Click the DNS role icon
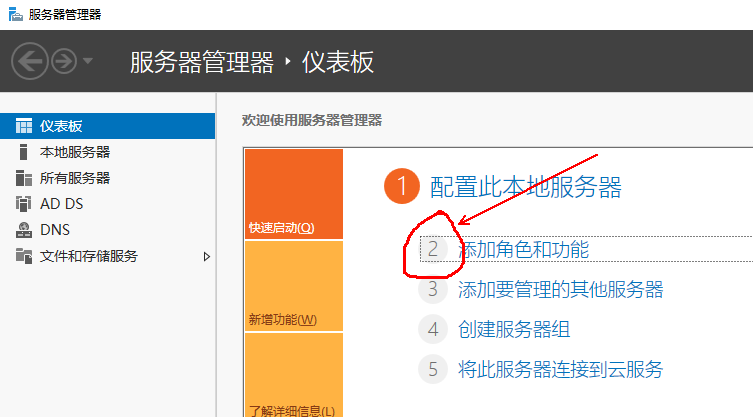Viewport: 753px width, 417px height. pyautogui.click(x=24, y=230)
